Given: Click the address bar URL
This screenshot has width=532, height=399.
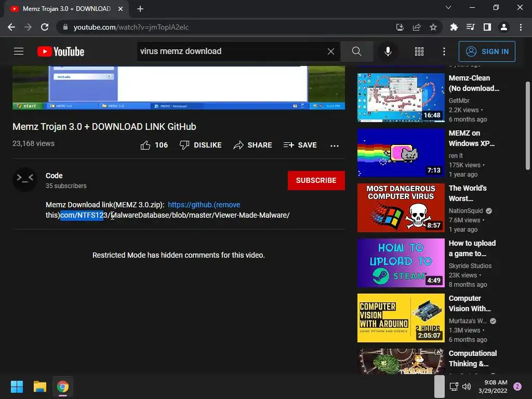Looking at the screenshot, I should coord(131,27).
